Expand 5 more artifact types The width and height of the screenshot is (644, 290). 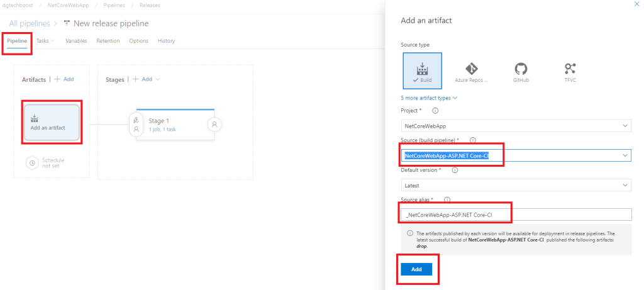(429, 98)
